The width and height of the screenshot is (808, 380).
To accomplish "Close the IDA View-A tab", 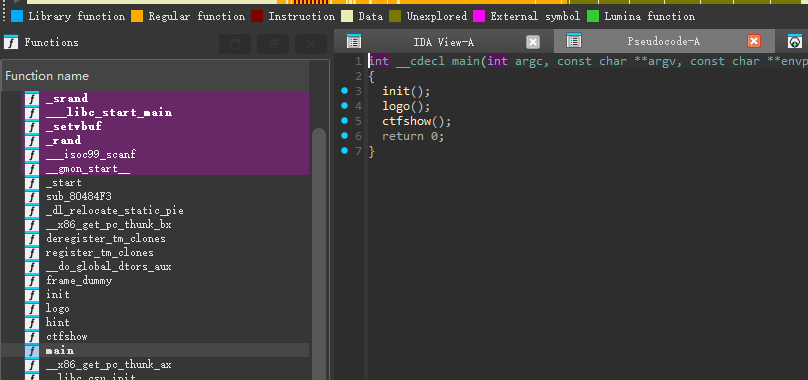I will click(533, 42).
